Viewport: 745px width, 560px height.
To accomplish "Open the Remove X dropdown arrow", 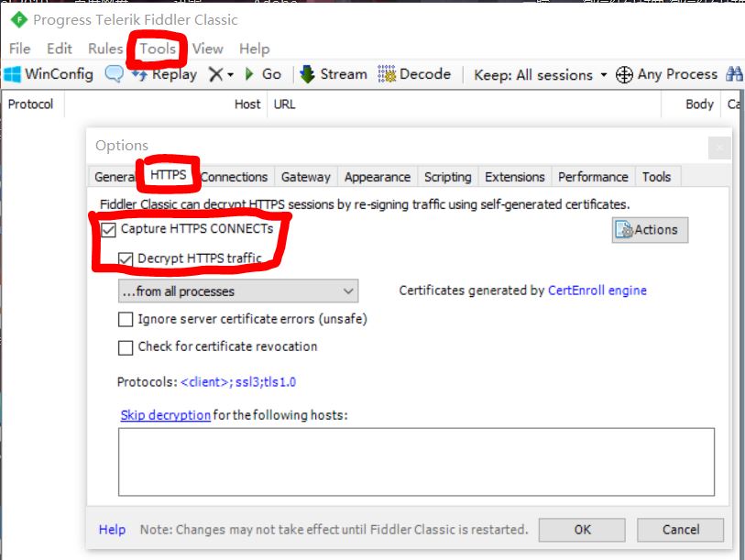I will [x=230, y=74].
